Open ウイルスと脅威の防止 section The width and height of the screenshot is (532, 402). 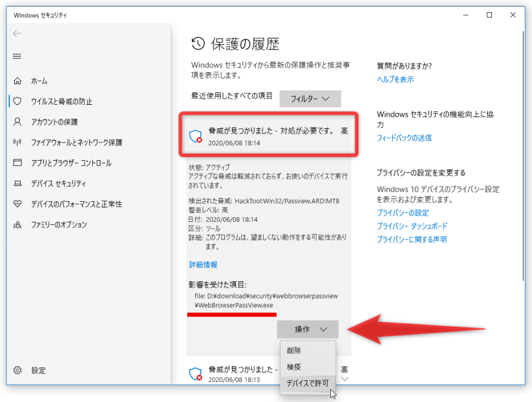61,101
